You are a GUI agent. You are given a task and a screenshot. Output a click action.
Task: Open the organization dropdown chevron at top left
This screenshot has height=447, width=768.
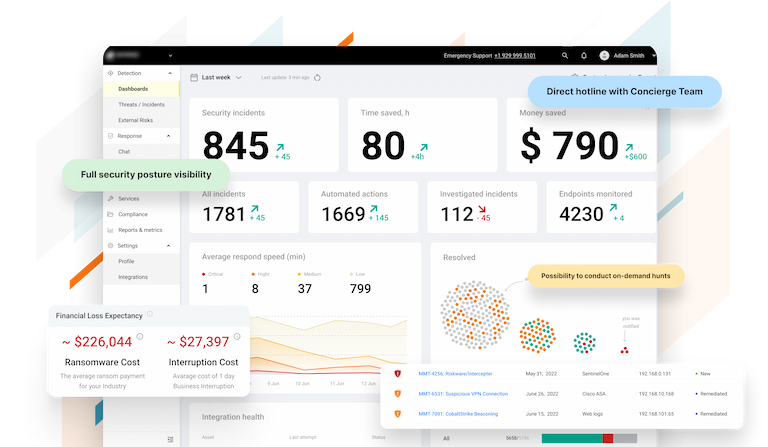tap(170, 56)
